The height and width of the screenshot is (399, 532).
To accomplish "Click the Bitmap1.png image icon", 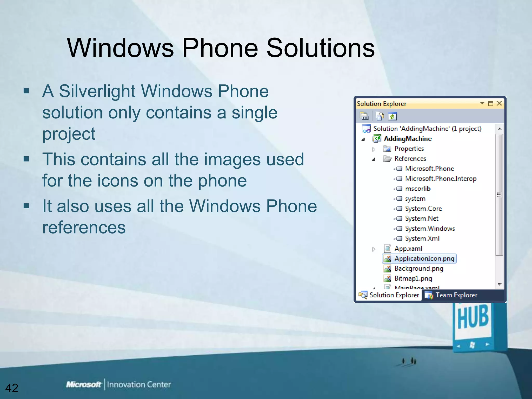I will coord(387,278).
